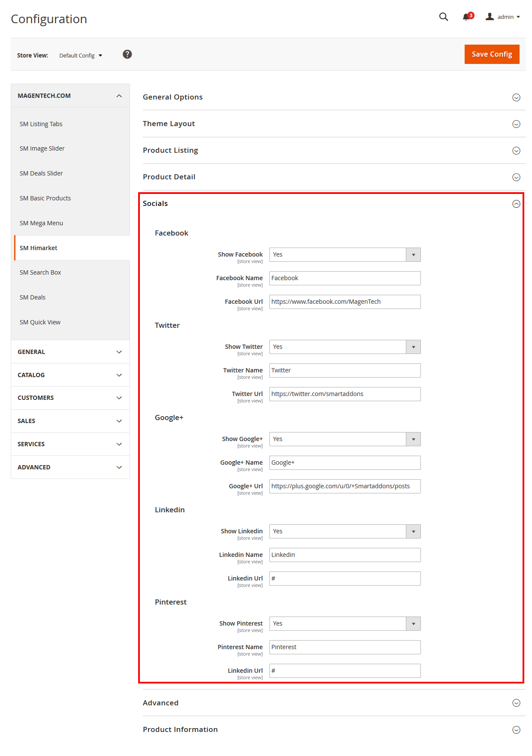The height and width of the screenshot is (756, 532).
Task: Click the Facebook group heading
Action: pos(172,233)
